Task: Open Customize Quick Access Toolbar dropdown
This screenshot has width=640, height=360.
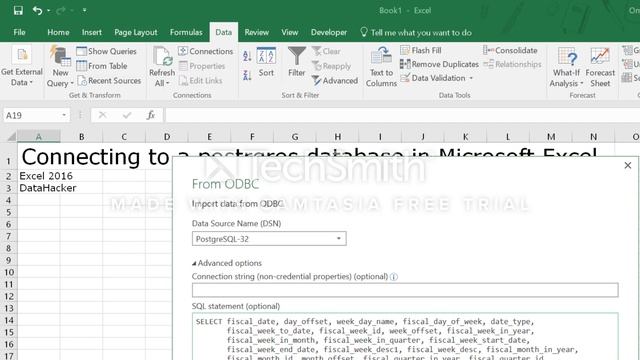Action: pos(84,10)
